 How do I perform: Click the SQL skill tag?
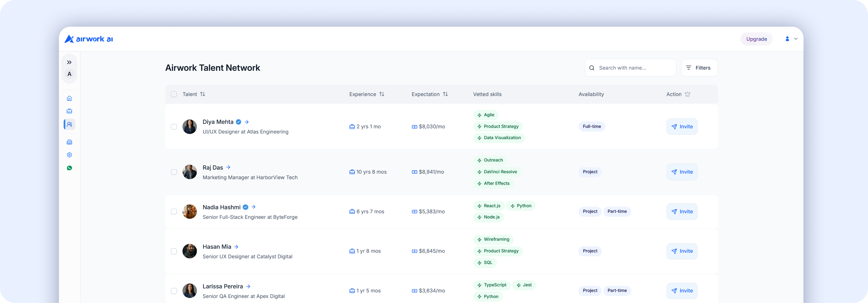pyautogui.click(x=485, y=263)
